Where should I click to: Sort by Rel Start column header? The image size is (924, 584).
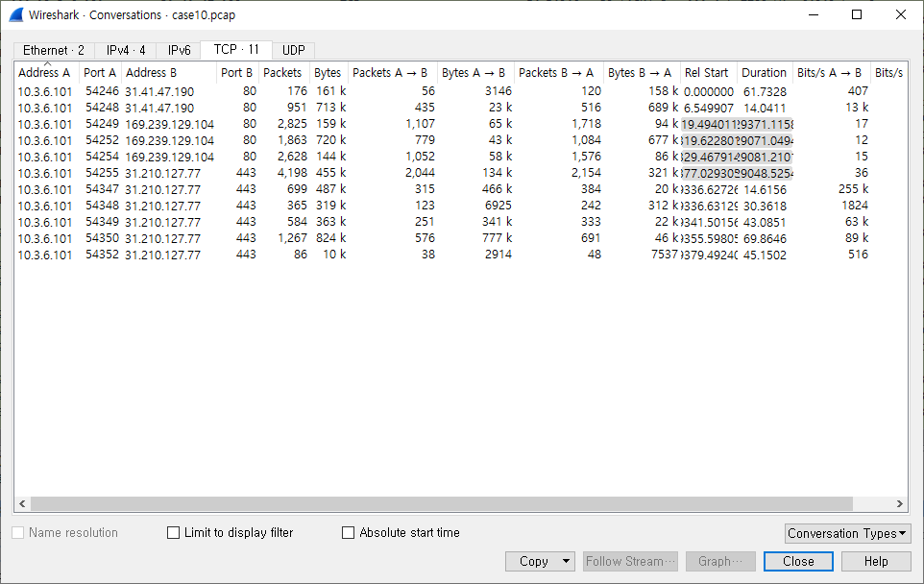coord(708,73)
